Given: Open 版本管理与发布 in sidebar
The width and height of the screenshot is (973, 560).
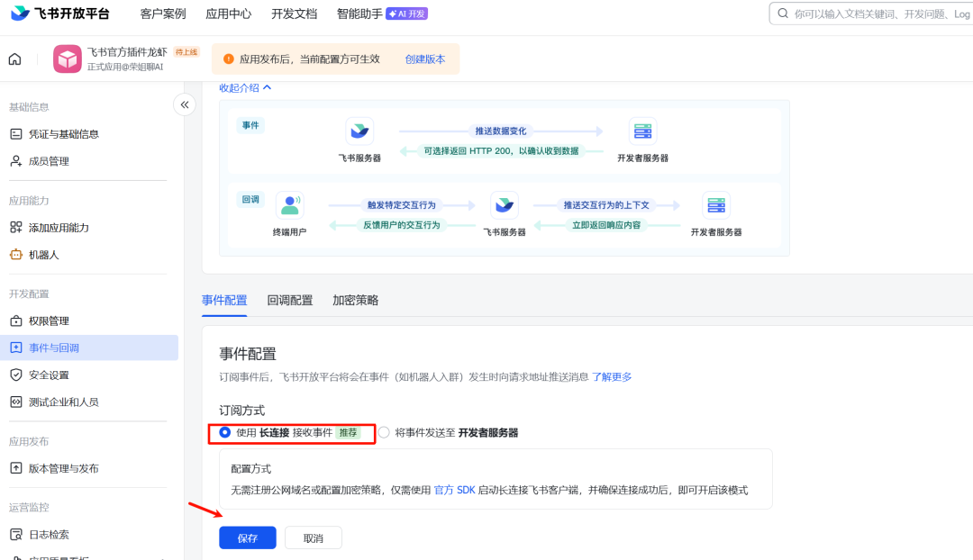Looking at the screenshot, I should 63,468.
